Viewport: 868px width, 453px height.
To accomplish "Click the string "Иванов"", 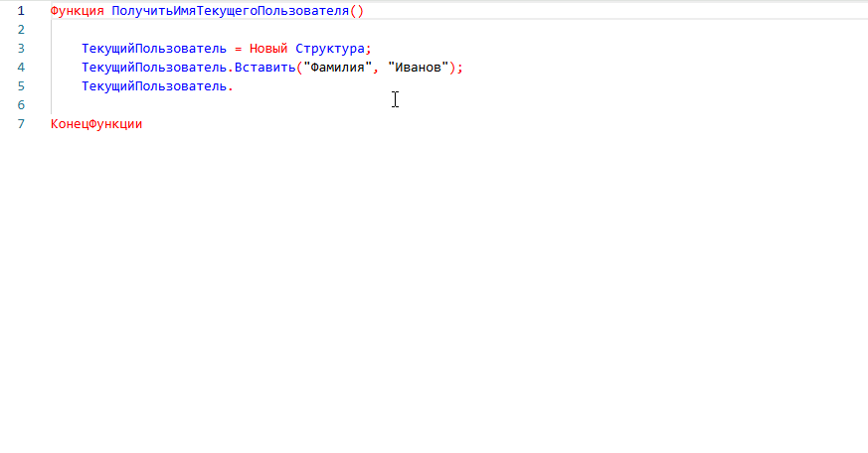I will click(418, 68).
